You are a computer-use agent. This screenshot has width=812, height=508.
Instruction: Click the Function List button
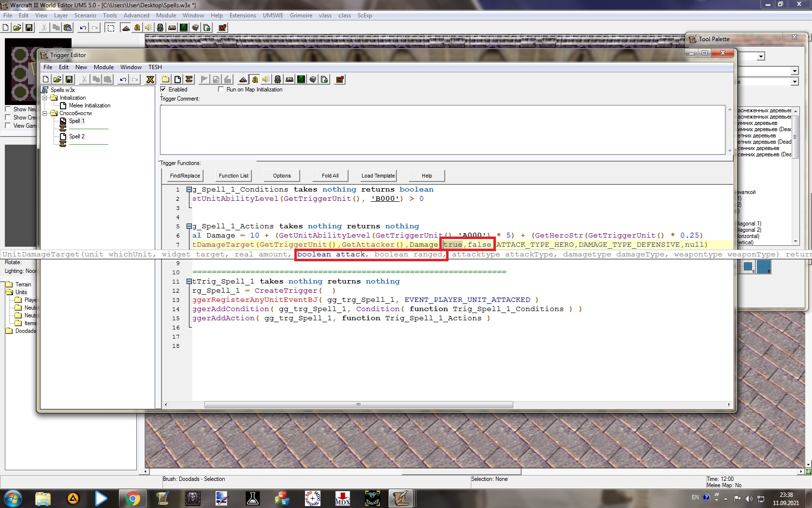pyautogui.click(x=233, y=176)
